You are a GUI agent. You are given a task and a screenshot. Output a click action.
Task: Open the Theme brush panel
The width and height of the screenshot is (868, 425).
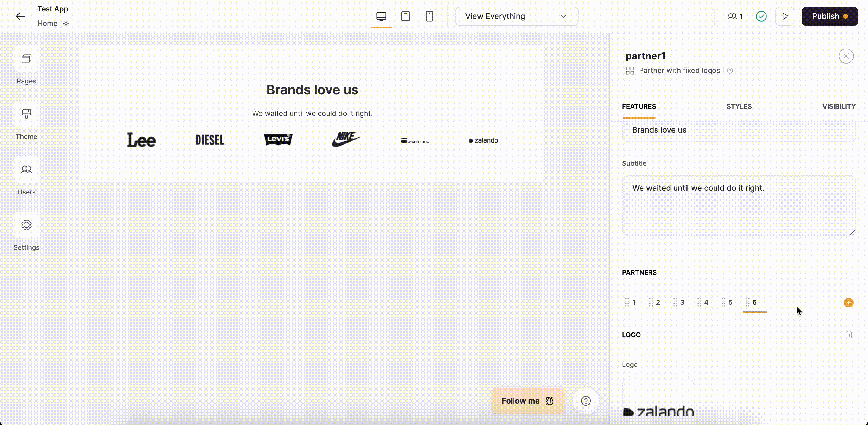coord(26,114)
